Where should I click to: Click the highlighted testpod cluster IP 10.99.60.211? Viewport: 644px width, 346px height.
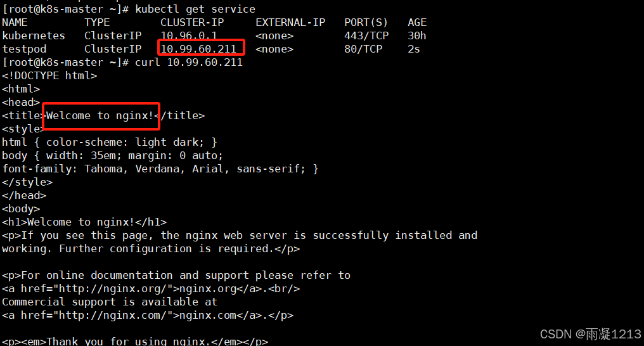click(198, 49)
